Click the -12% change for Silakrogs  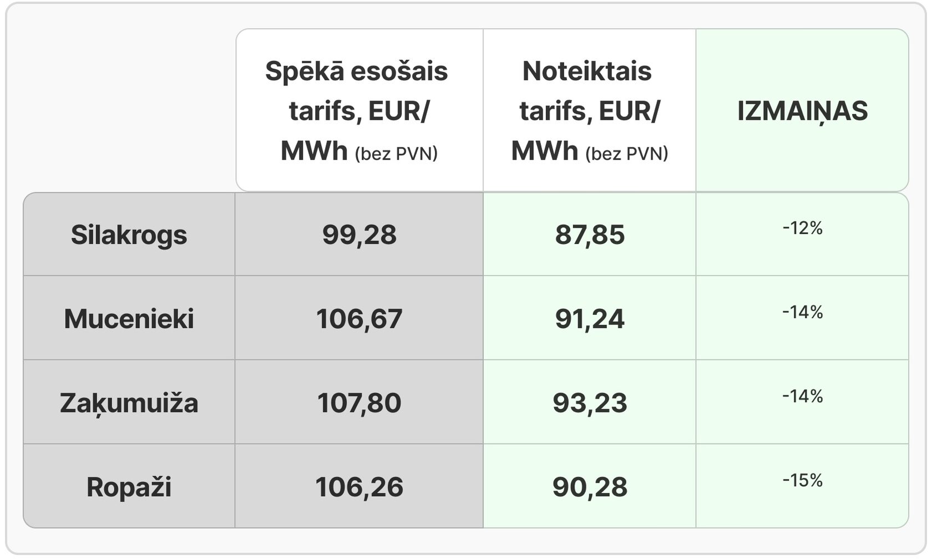point(802,228)
